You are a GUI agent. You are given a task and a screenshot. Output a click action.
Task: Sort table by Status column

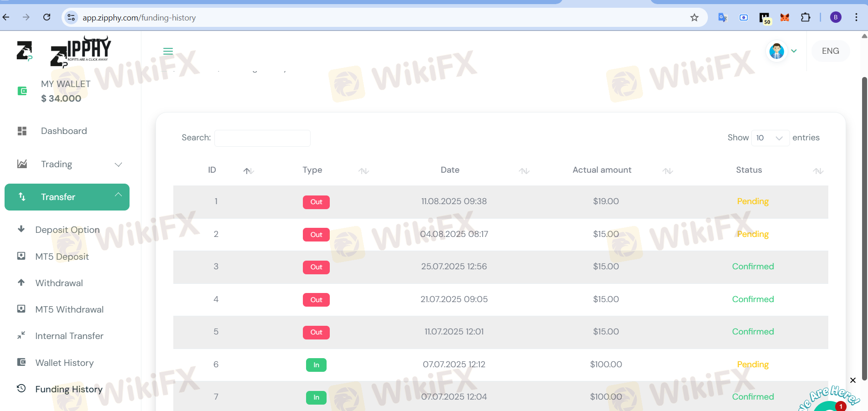coord(818,171)
